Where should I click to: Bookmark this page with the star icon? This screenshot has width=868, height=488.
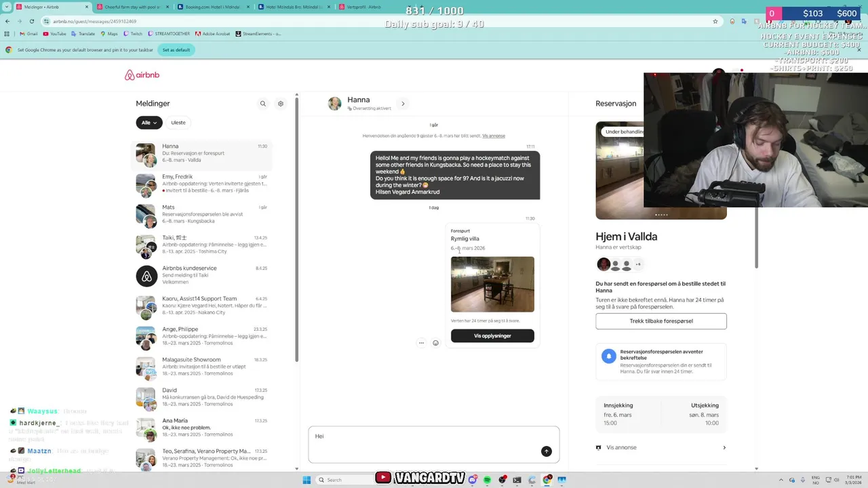pyautogui.click(x=715, y=21)
